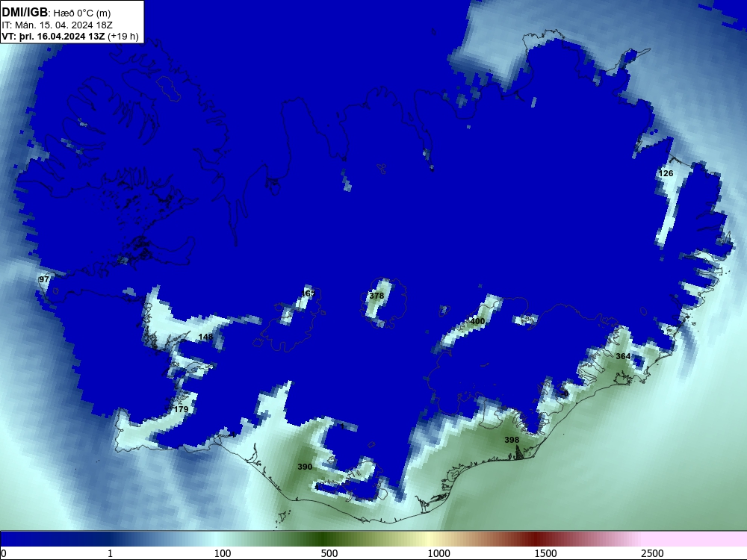Click the map value label 126

coord(666,173)
